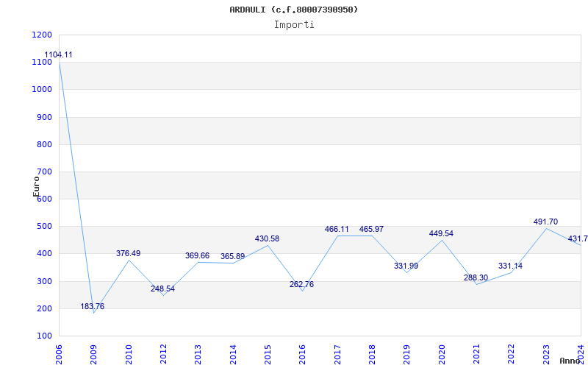Click the Euro y-axis label
588x368 pixels.
(37, 185)
